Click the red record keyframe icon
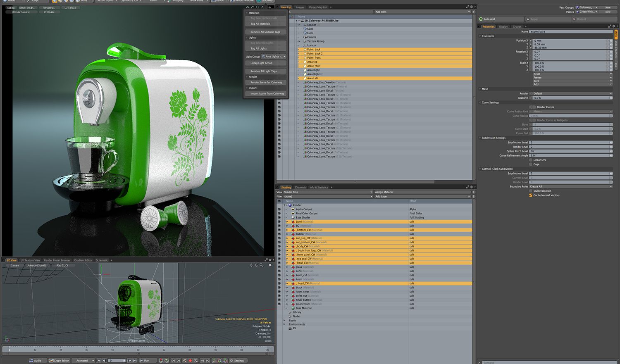This screenshot has height=364, width=620. [x=190, y=361]
